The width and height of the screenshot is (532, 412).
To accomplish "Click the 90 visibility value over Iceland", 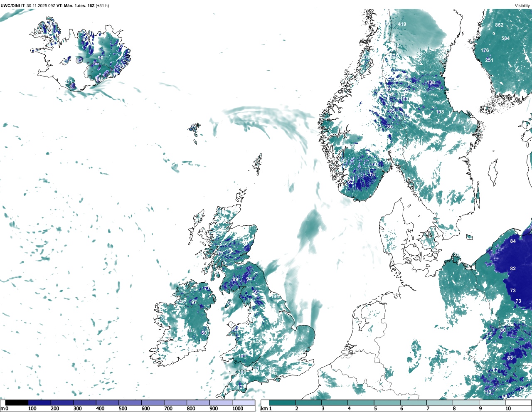I will (101, 58).
